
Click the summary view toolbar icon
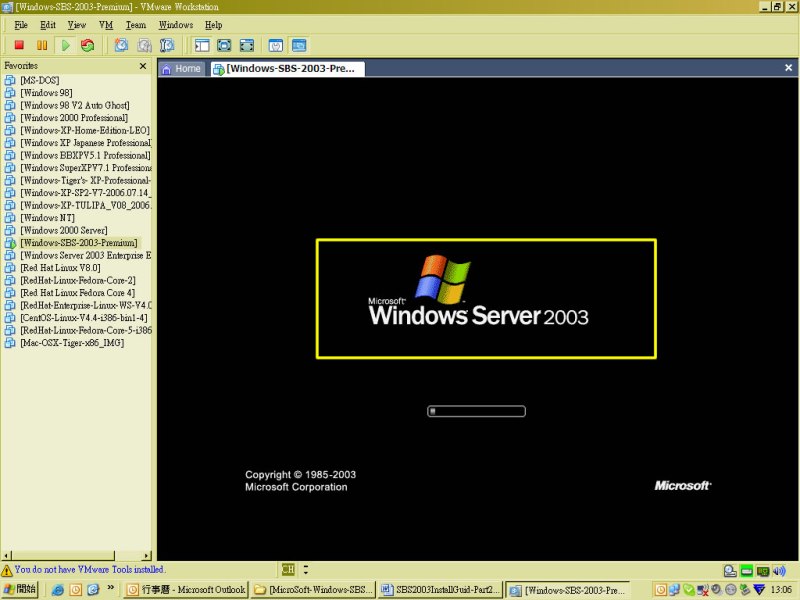276,45
